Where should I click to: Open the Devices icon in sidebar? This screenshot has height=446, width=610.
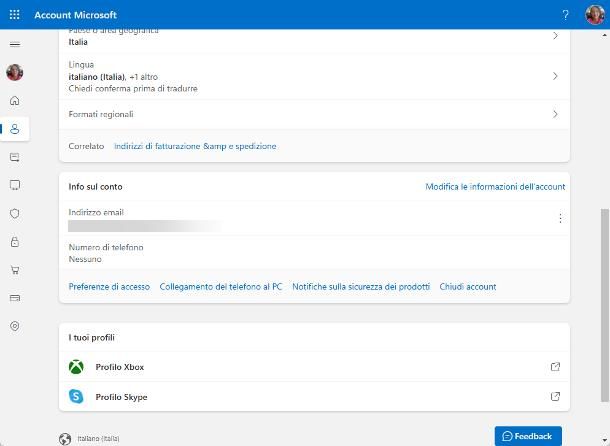(x=15, y=185)
